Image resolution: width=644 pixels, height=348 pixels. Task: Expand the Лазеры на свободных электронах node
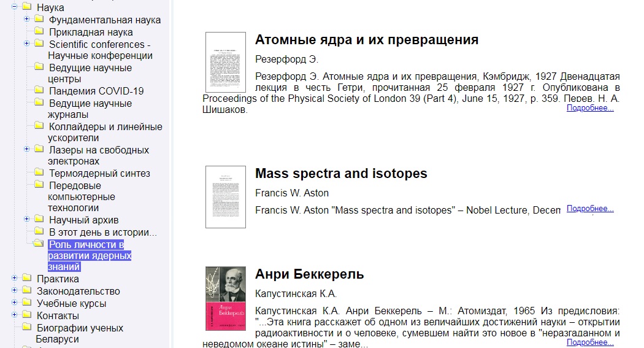[26, 149]
